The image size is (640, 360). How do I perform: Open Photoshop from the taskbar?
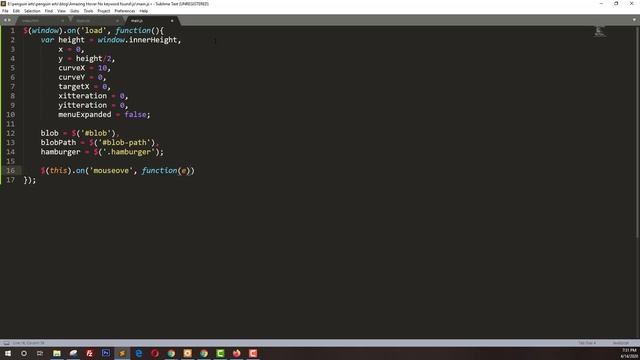106,353
